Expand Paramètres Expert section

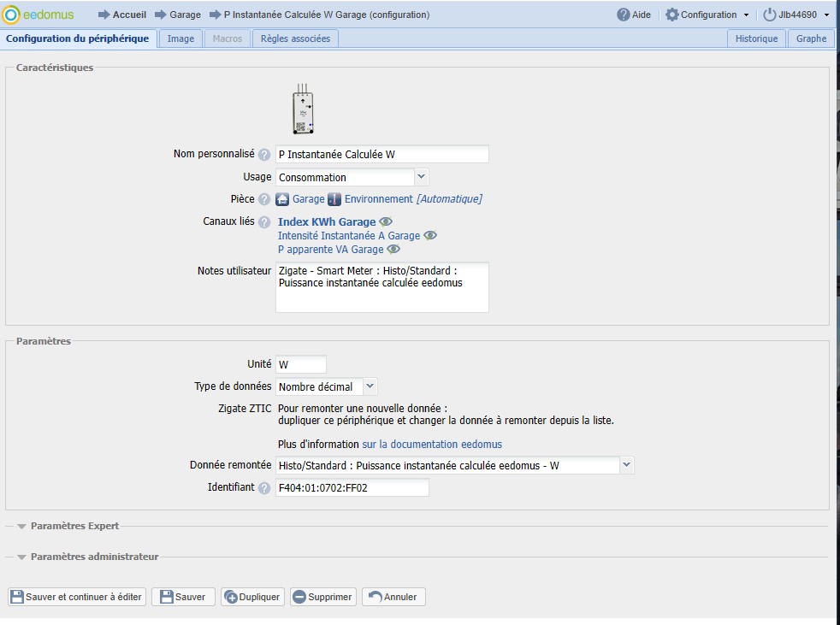(x=74, y=526)
